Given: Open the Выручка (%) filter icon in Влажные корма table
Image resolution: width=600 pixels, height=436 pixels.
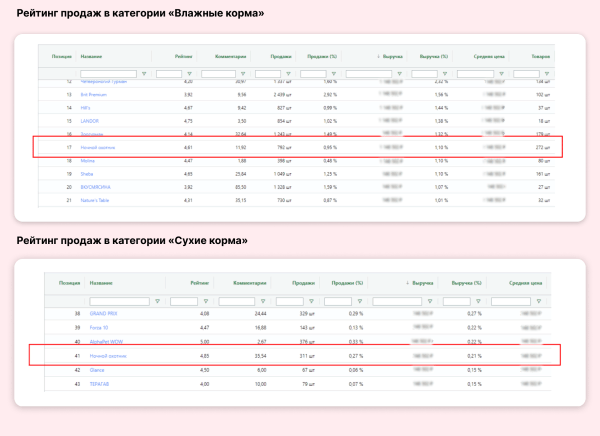Looking at the screenshot, I should (x=445, y=74).
